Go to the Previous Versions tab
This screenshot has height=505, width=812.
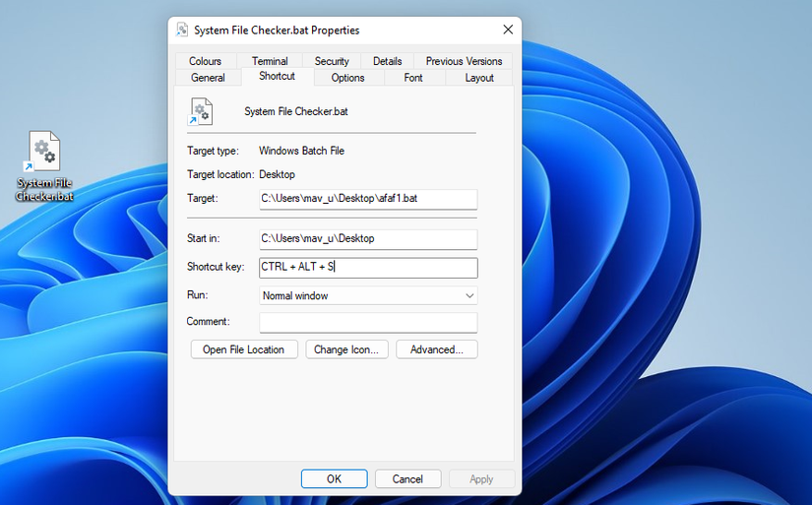[x=464, y=61]
